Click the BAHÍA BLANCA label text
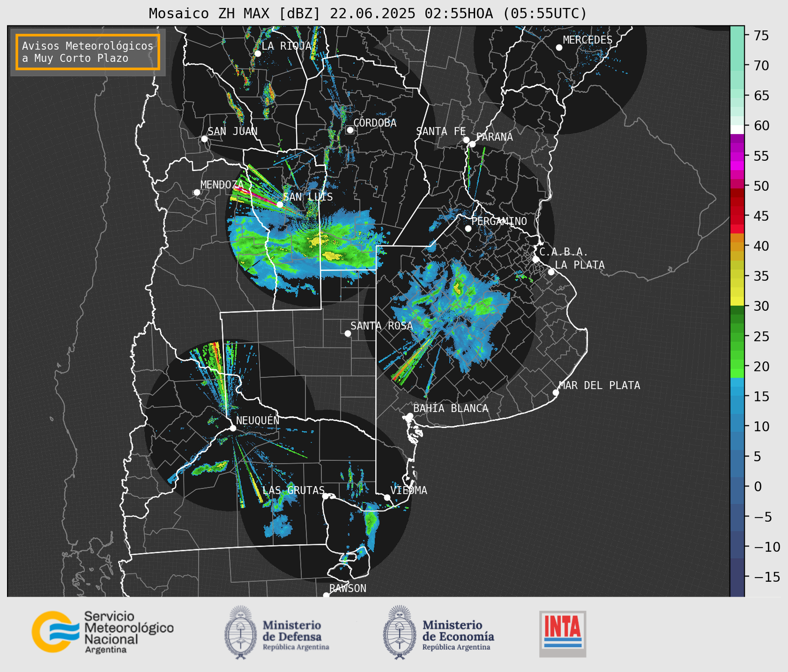 [451, 408]
